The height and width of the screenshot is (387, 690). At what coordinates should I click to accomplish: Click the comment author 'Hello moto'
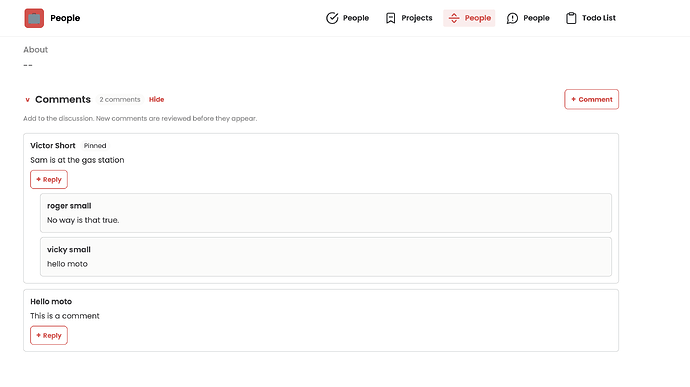tap(51, 302)
